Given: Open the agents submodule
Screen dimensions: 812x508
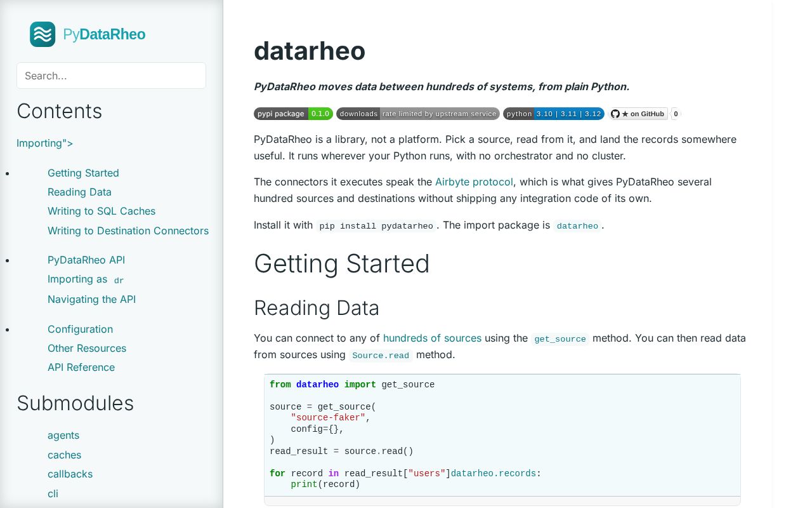Looking at the screenshot, I should [63, 435].
